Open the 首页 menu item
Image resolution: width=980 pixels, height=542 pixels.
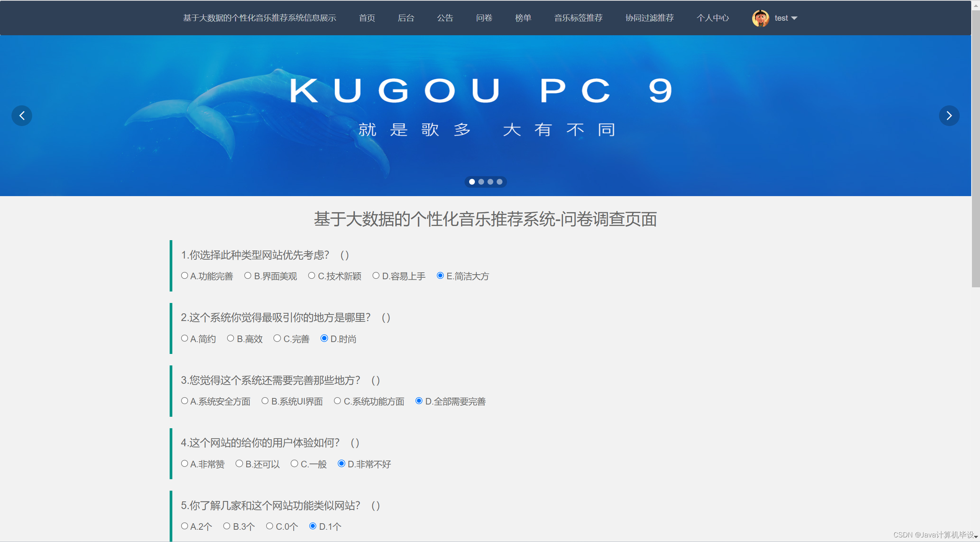(366, 18)
